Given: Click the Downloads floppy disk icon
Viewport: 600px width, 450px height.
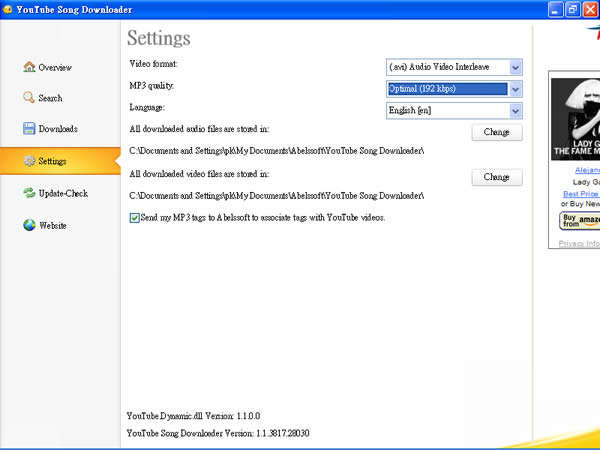Looking at the screenshot, I should pos(29,129).
